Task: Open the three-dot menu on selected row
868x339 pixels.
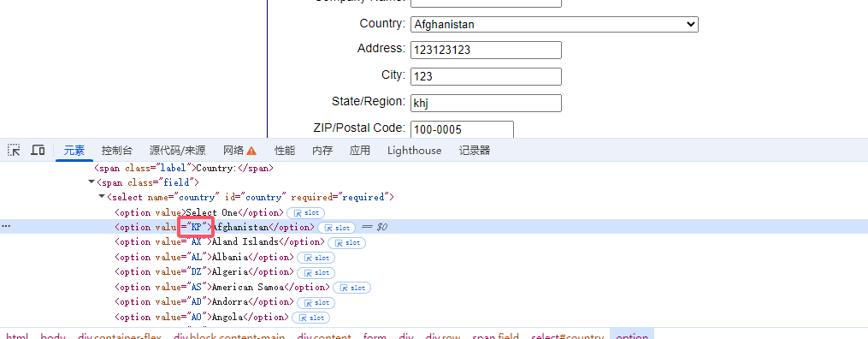Action: pyautogui.click(x=6, y=227)
